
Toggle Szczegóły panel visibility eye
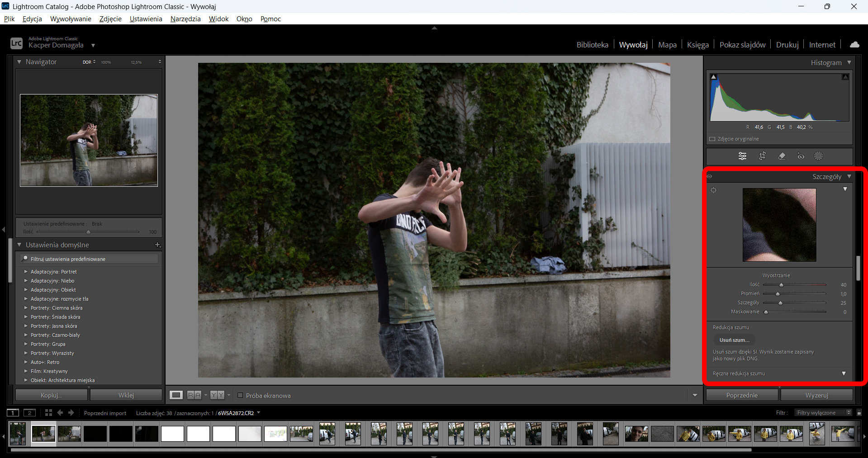(710, 176)
